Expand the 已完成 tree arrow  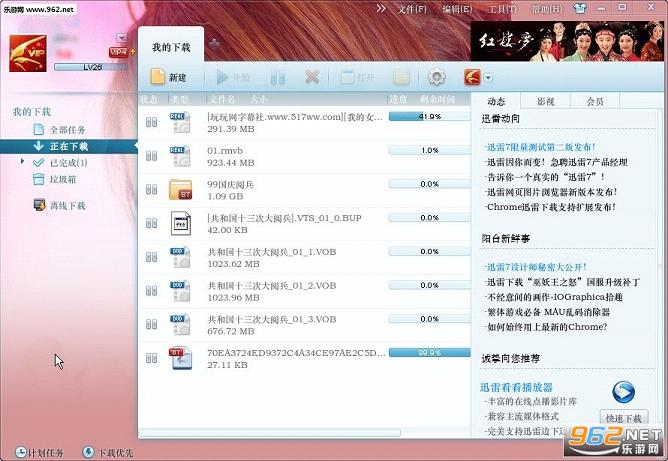pyautogui.click(x=22, y=161)
